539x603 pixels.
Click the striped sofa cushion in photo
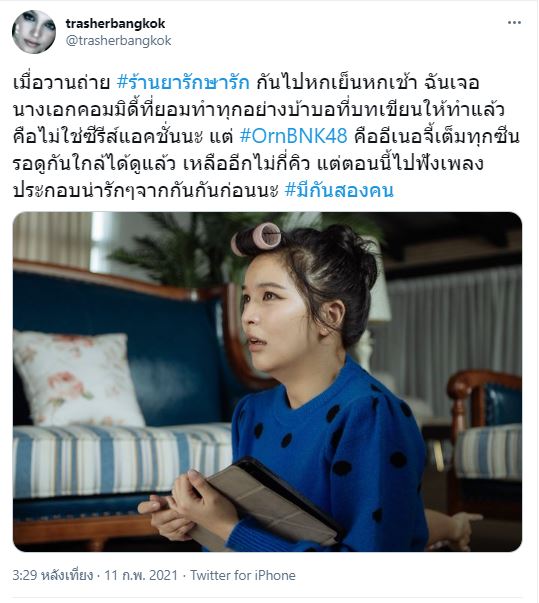[x=121, y=460]
